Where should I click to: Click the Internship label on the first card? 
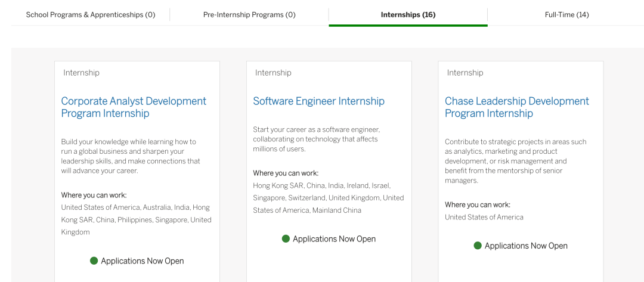81,73
